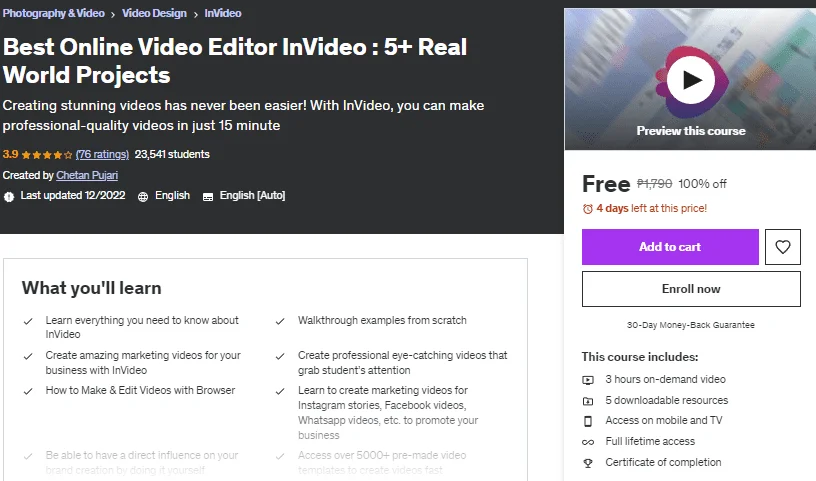The width and height of the screenshot is (816, 481).
Task: Click the '4 days left at this price!' text
Action: [652, 208]
